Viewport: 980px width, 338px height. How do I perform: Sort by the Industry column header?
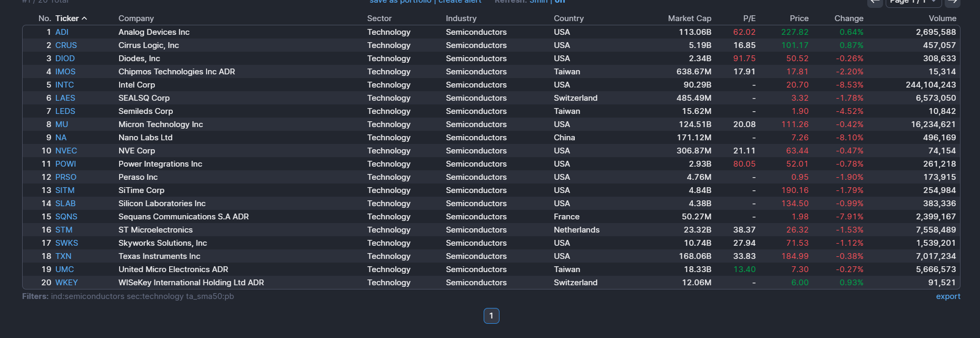[x=461, y=18]
